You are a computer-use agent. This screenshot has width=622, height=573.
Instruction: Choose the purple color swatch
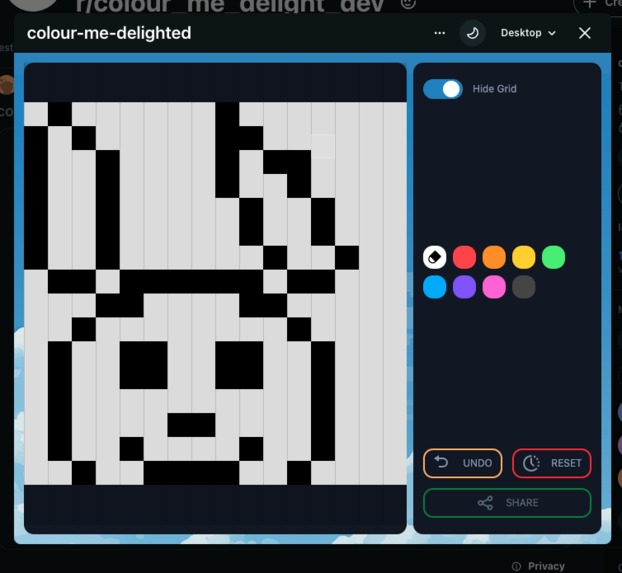tap(464, 287)
